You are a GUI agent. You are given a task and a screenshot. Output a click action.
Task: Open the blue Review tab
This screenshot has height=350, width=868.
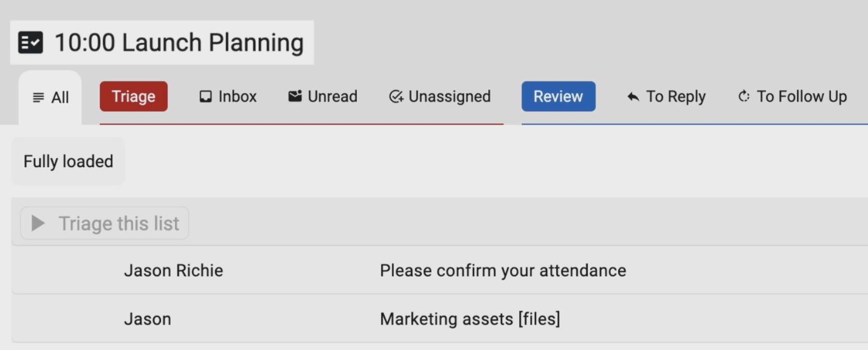[558, 97]
